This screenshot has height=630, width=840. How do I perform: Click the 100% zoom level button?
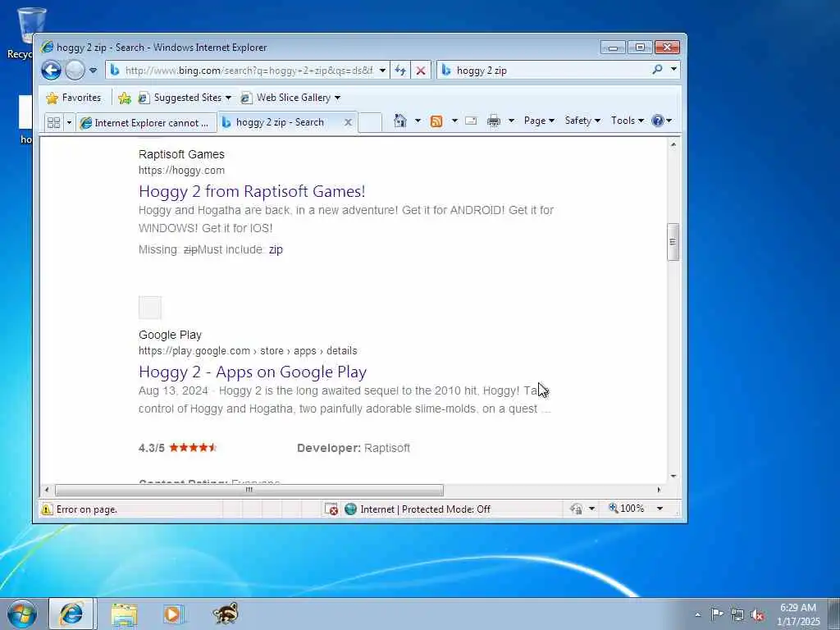coord(627,508)
